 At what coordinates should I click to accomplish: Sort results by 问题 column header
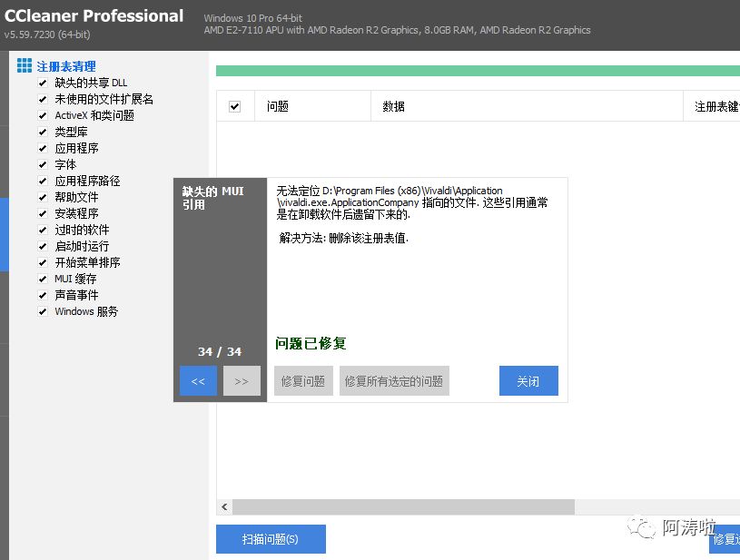coord(313,106)
